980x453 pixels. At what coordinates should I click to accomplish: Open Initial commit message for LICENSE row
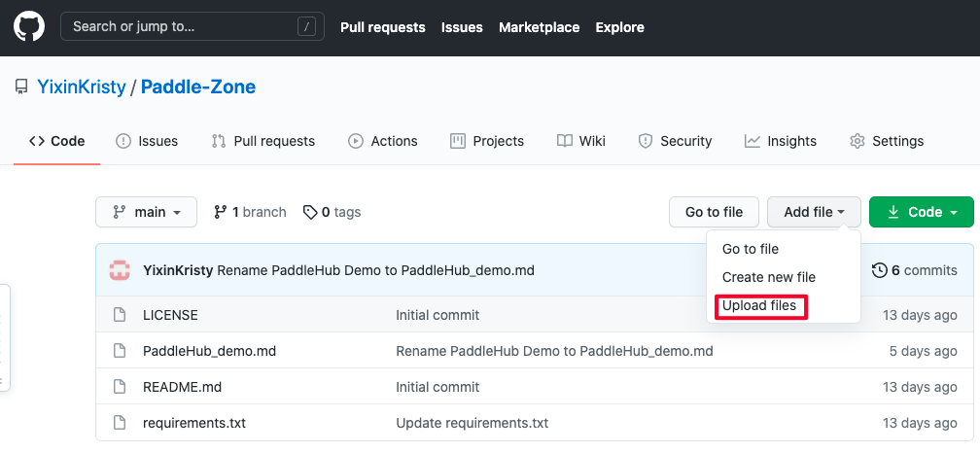(437, 315)
